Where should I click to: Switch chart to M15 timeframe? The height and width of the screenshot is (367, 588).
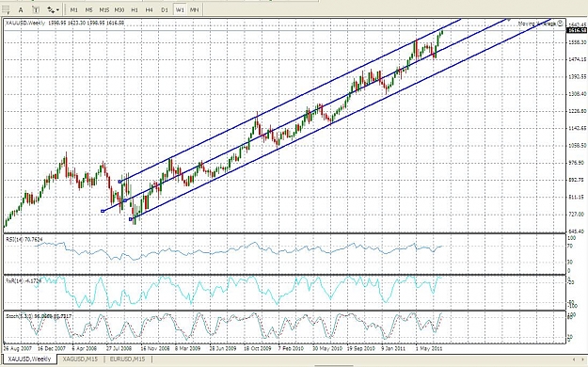104,10
